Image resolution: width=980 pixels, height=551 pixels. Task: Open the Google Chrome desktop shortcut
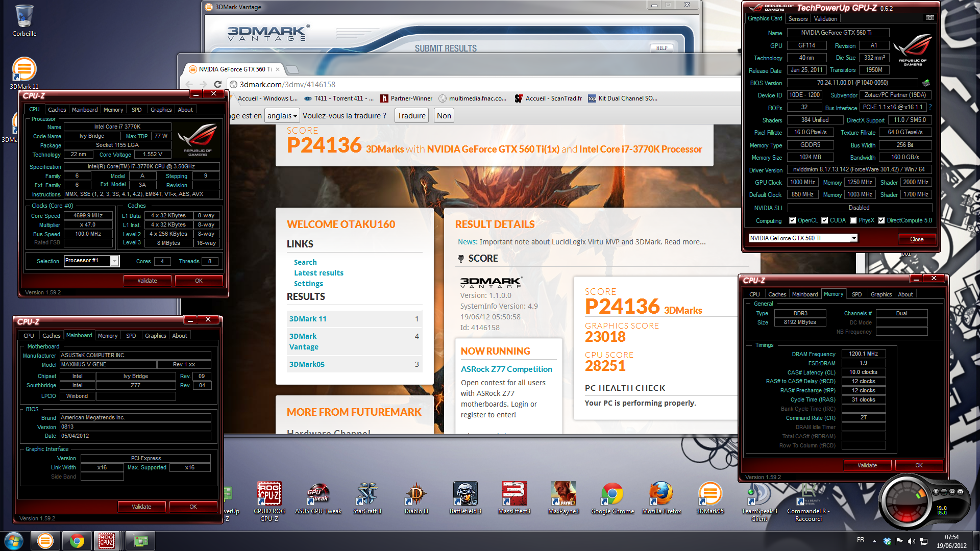pos(612,498)
